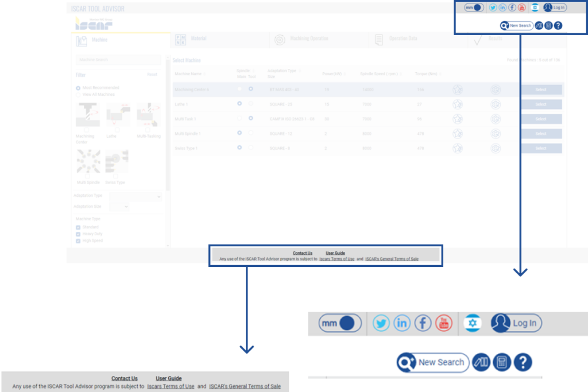
Task: Open the YouTube icon in top bar
Action: click(x=521, y=7)
